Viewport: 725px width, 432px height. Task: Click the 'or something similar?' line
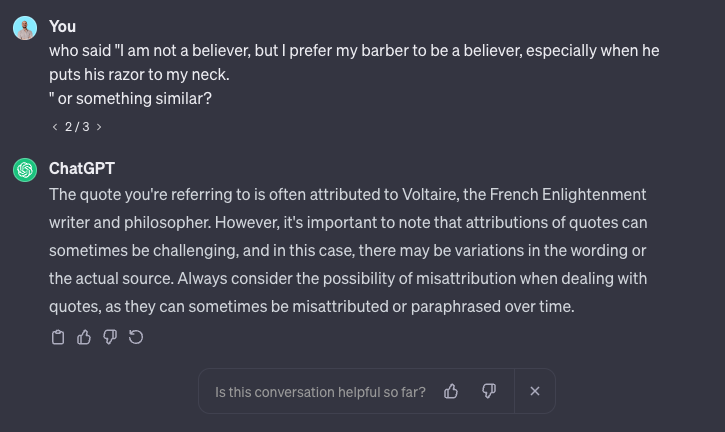pyautogui.click(x=130, y=99)
